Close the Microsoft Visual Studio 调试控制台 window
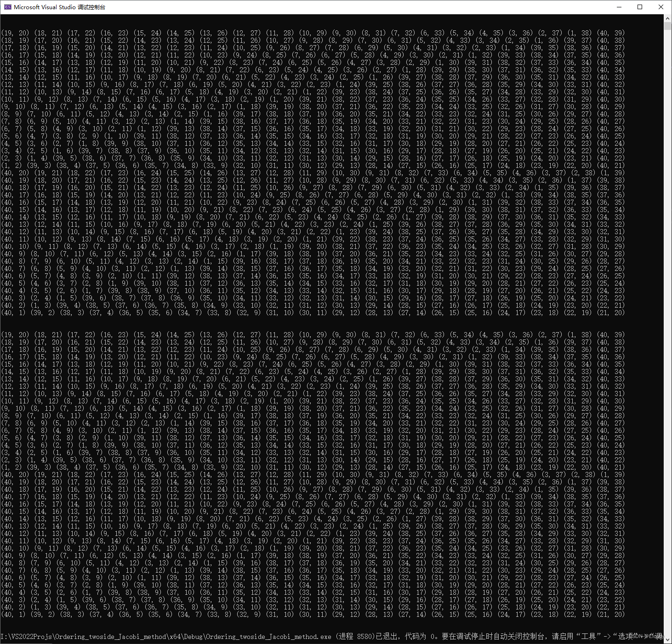672x644 pixels. [x=661, y=7]
